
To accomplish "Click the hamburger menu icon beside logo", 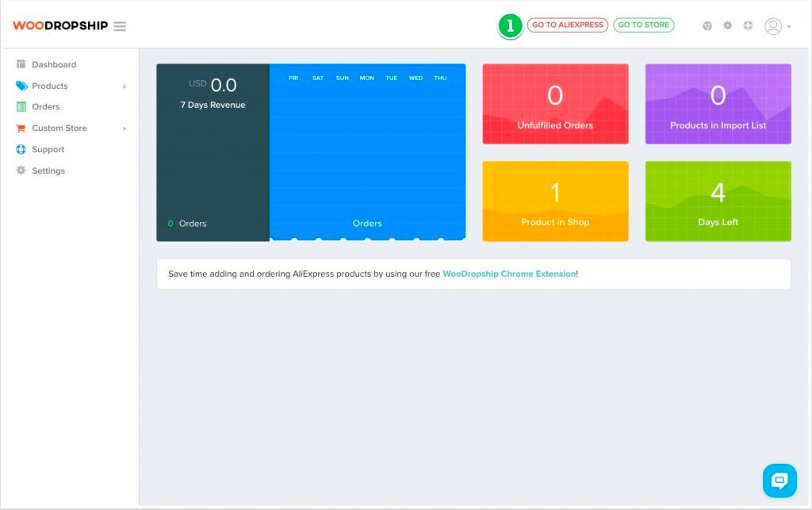I will [120, 26].
